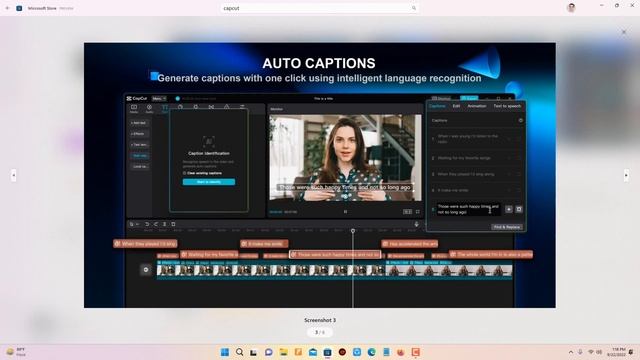Screen dimensions: 640x360
Task: Click the Microsoft Store logo in the title bar
Action: coord(19,8)
